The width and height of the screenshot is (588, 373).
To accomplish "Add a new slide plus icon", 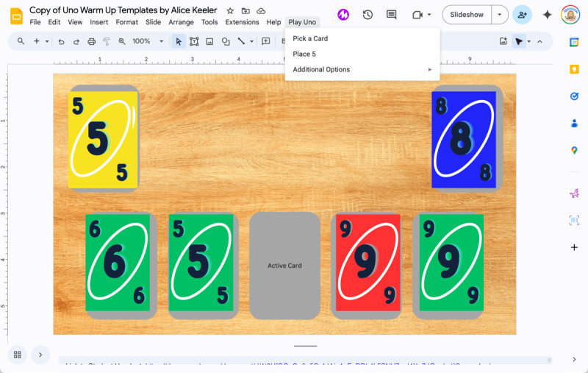I will point(36,41).
